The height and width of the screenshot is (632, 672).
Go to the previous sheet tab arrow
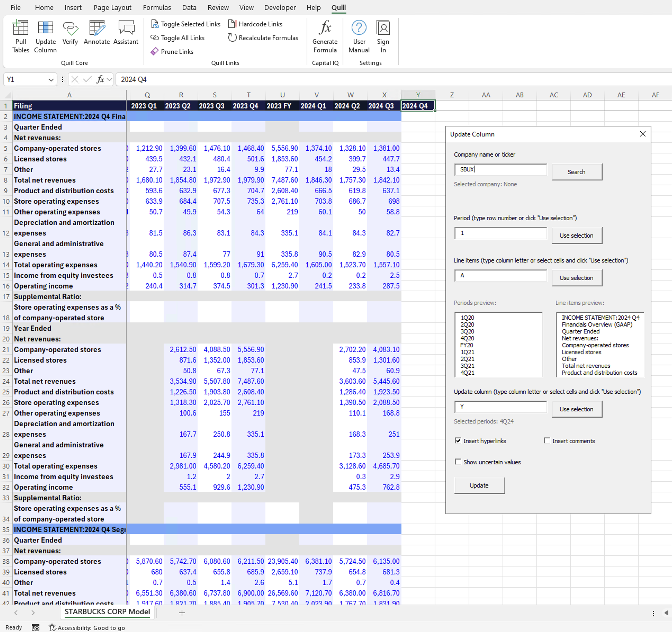16,613
